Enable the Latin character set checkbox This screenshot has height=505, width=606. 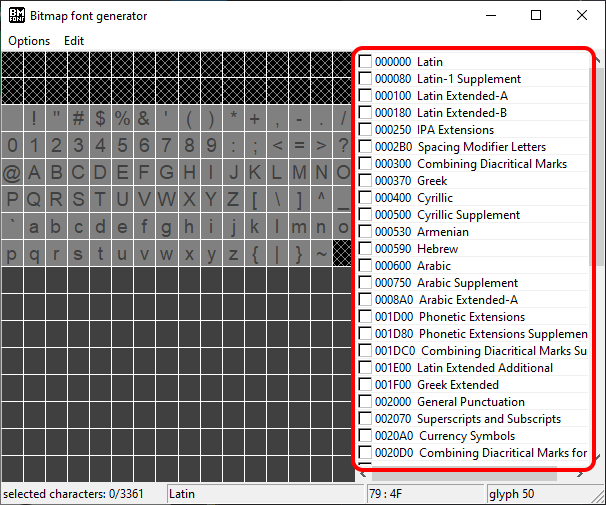point(366,62)
